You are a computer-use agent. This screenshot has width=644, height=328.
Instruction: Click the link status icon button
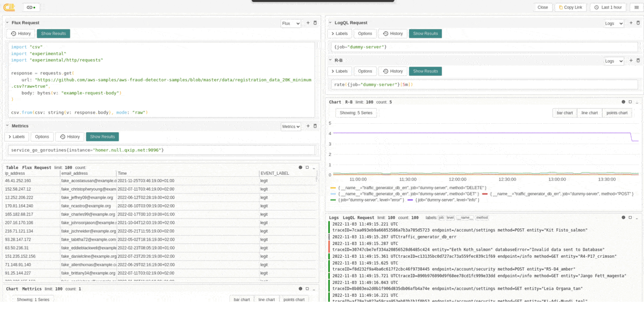[31, 8]
